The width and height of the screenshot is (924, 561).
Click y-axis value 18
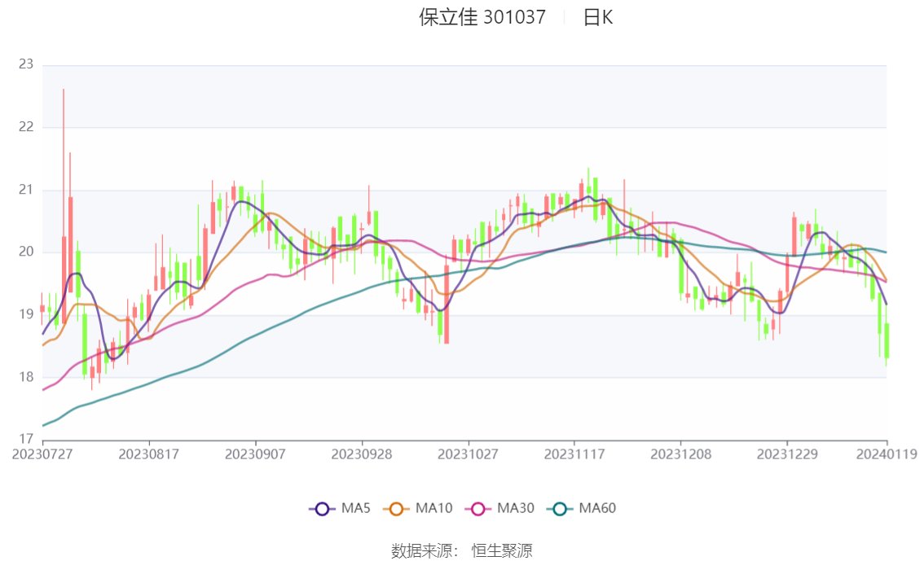pos(26,377)
